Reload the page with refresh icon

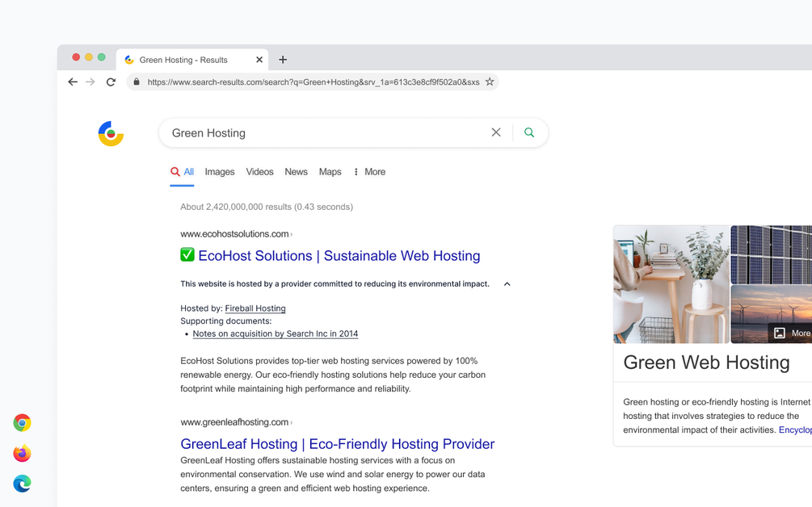[x=111, y=82]
